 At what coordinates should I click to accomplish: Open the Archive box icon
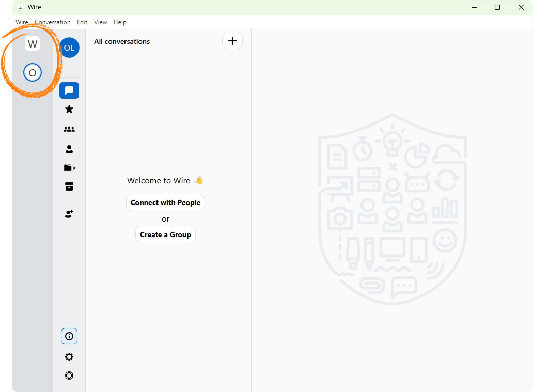(x=69, y=186)
